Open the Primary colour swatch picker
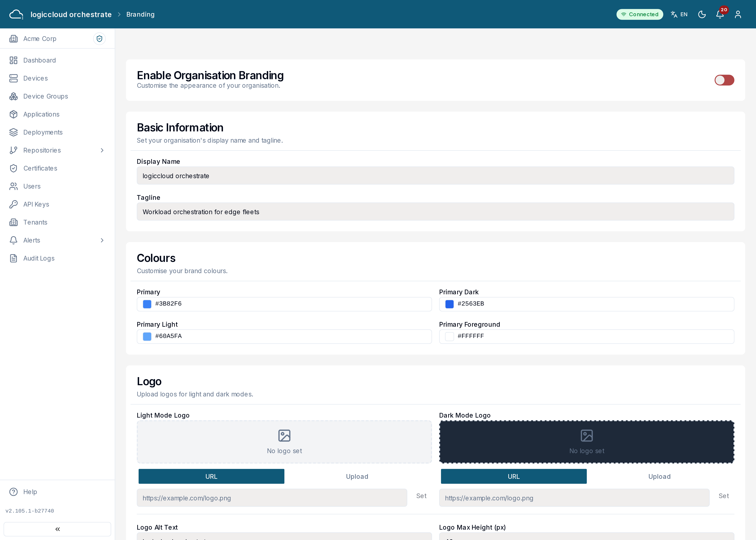The width and height of the screenshot is (756, 540). point(147,304)
